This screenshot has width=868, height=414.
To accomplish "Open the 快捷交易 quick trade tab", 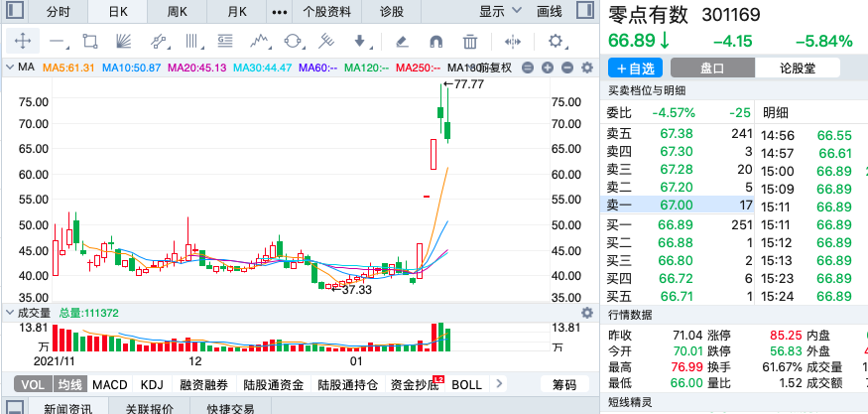I will click(x=231, y=408).
